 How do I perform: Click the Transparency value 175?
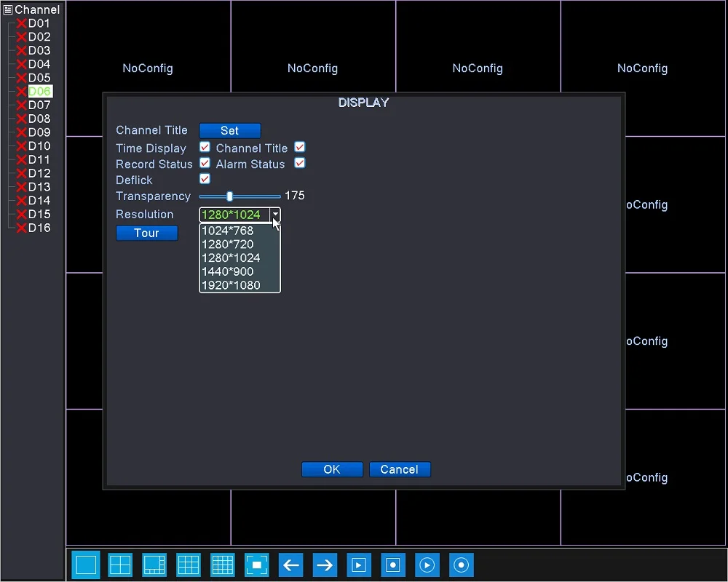[295, 196]
